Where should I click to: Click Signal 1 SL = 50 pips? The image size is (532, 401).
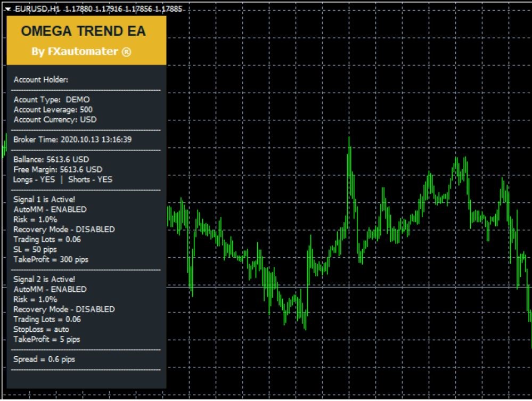pos(35,249)
